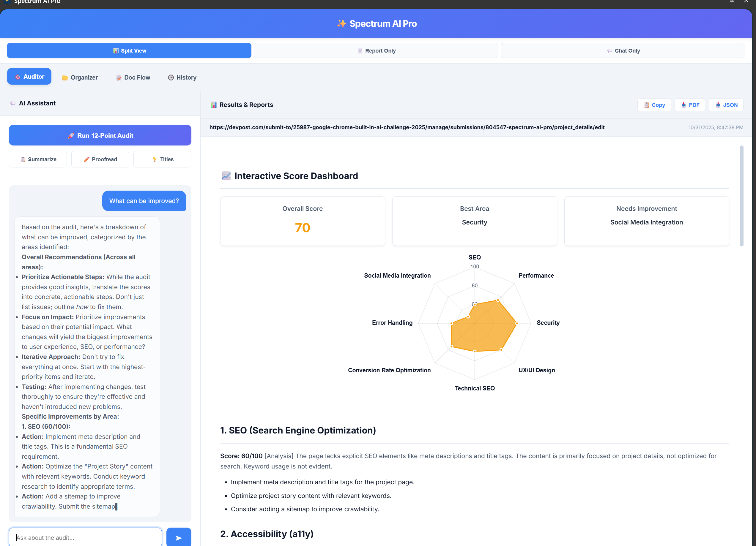Open the History tab
Screen dimensions: 756x546
pos(182,77)
